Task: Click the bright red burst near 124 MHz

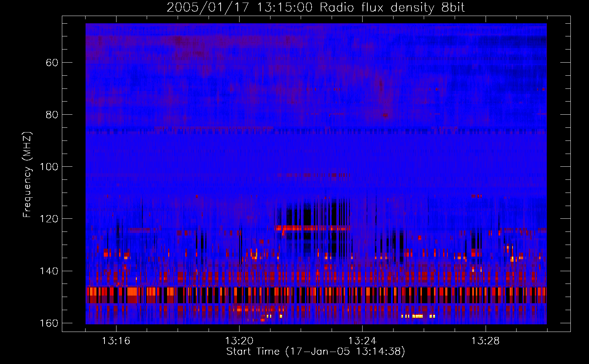Action: coord(313,228)
